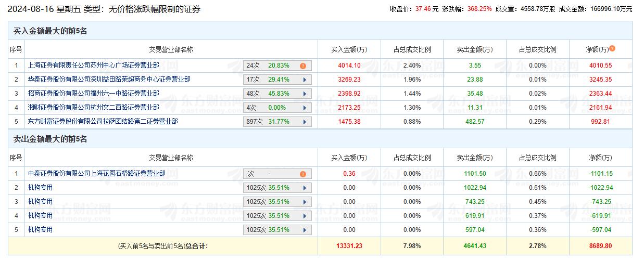Click buy amount 3269.23
Image resolution: width=644 pixels, height=260 pixels.
(x=349, y=80)
